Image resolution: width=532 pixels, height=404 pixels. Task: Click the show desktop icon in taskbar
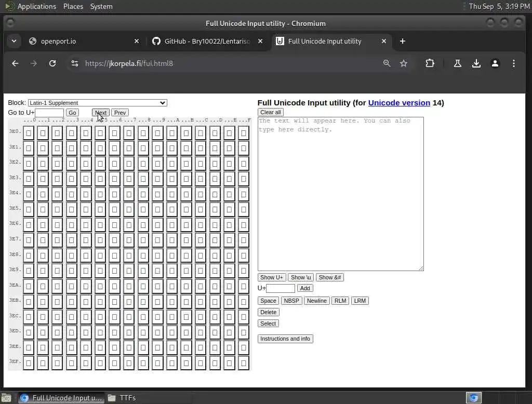(x=6, y=398)
